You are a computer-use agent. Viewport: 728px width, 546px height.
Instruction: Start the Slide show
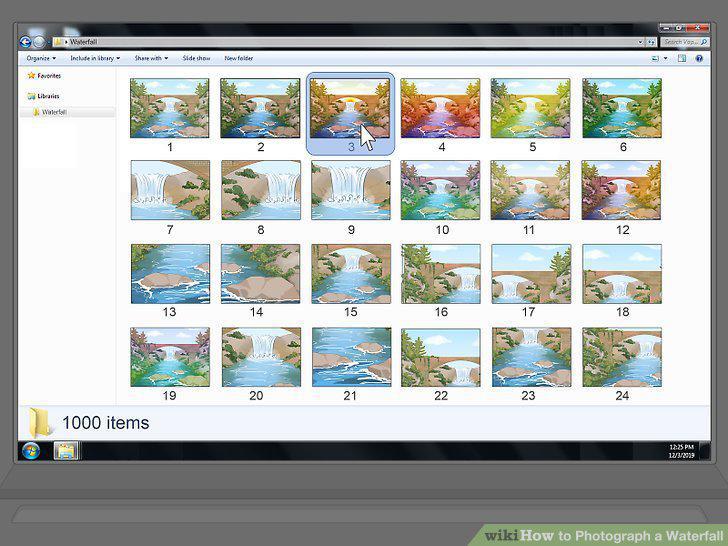tap(196, 58)
